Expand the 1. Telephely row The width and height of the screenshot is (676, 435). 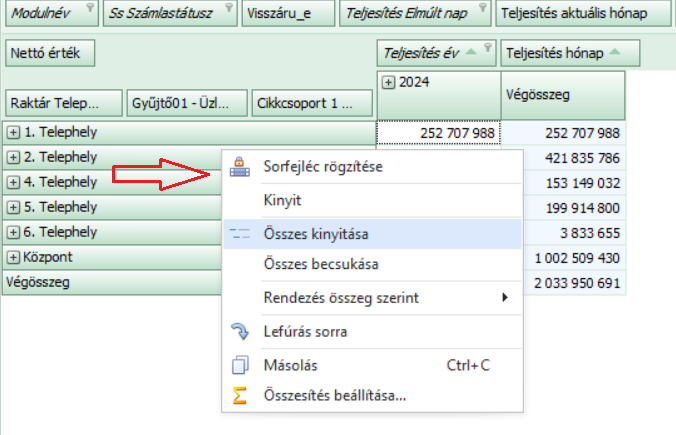[x=12, y=132]
